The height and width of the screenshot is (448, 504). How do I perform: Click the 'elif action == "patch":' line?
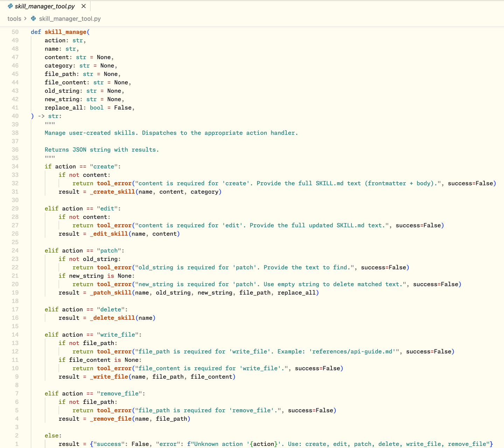pyautogui.click(x=84, y=251)
